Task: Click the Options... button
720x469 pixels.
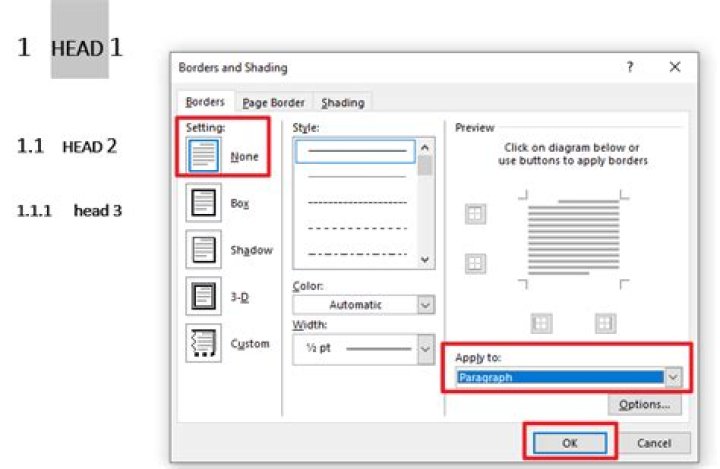Action: [x=644, y=404]
